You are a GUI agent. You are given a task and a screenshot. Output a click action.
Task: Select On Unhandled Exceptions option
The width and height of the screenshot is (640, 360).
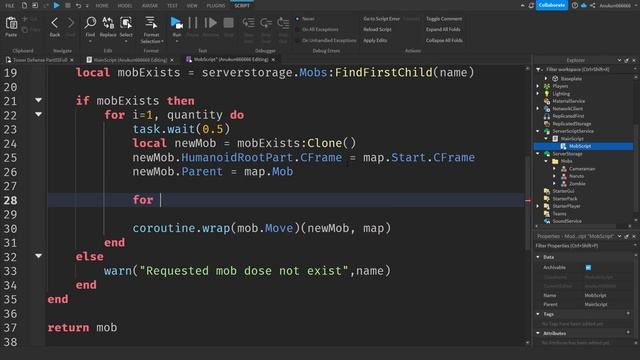coord(297,40)
